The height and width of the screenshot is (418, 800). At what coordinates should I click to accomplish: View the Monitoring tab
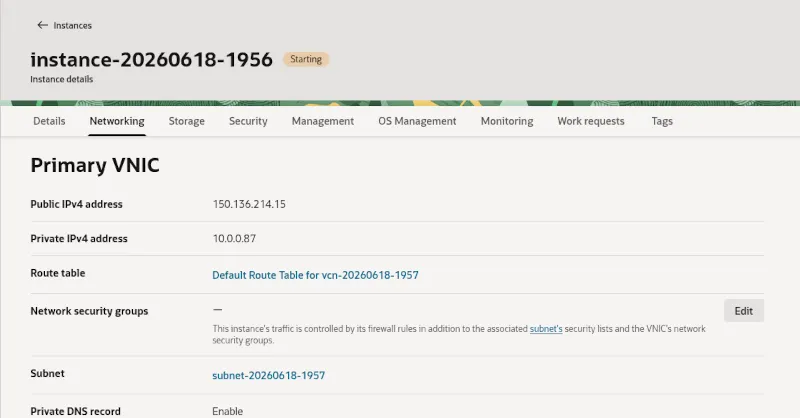pos(507,121)
